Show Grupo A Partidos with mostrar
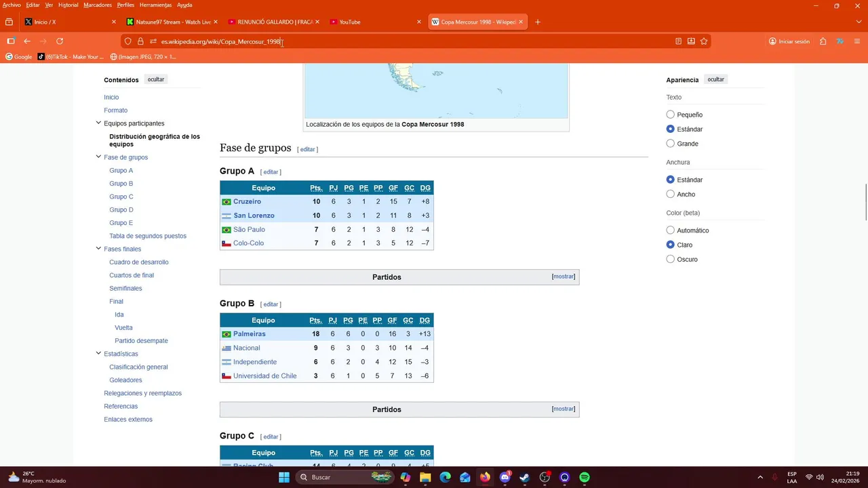 (564, 277)
